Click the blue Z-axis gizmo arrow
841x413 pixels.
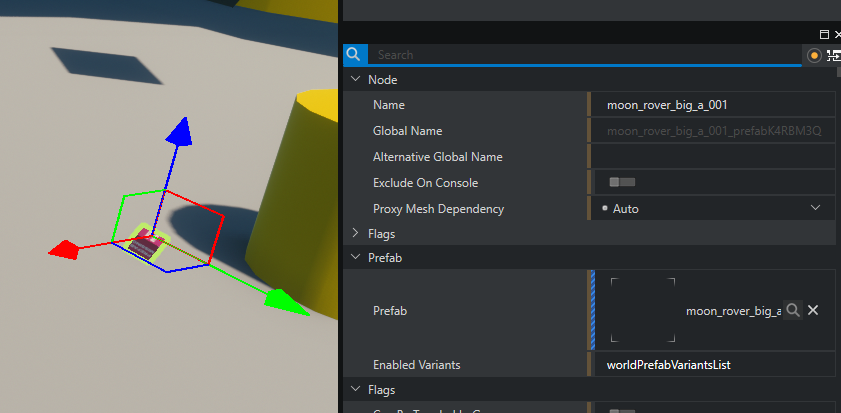point(178,130)
